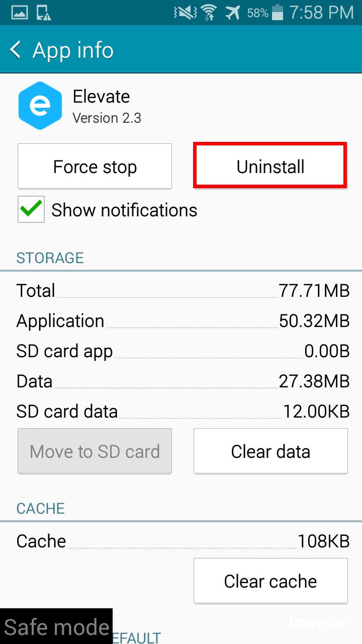Uncheck the Show notifications checkbox

click(x=31, y=209)
